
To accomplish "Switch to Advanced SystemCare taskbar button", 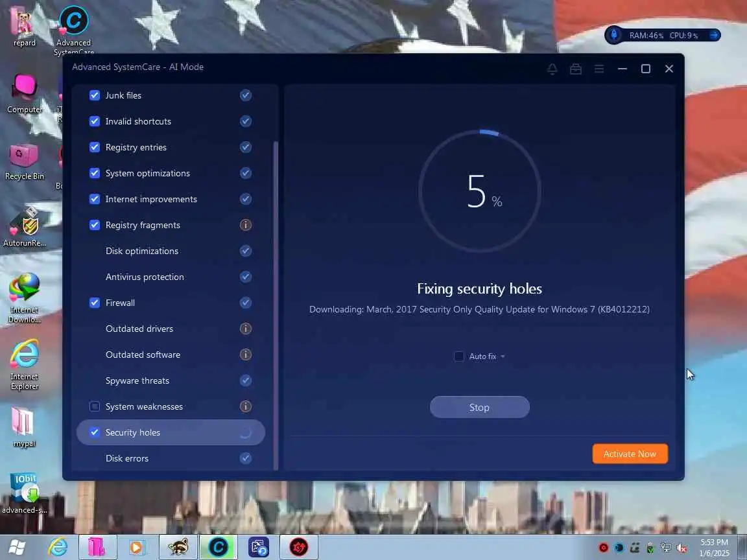I will [x=218, y=547].
